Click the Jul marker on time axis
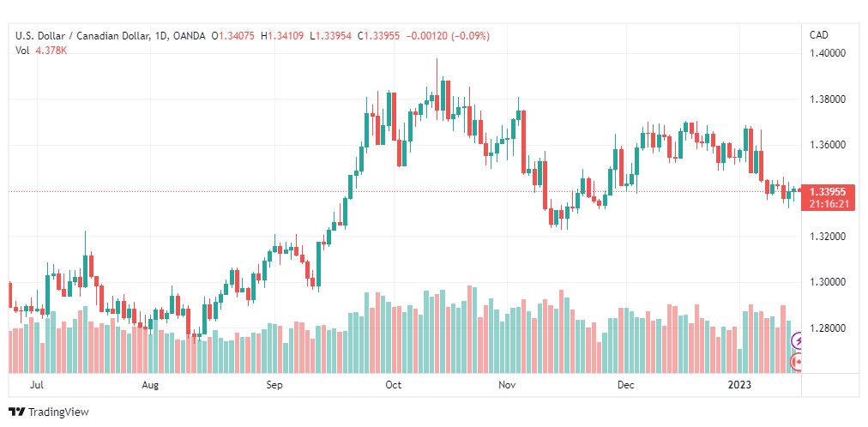868x427 pixels. [37, 384]
